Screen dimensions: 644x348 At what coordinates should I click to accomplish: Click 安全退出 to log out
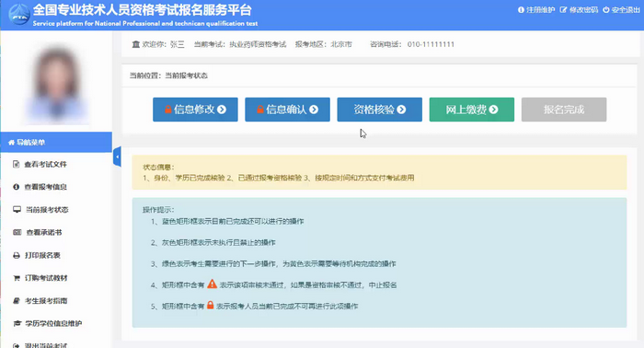coord(621,10)
